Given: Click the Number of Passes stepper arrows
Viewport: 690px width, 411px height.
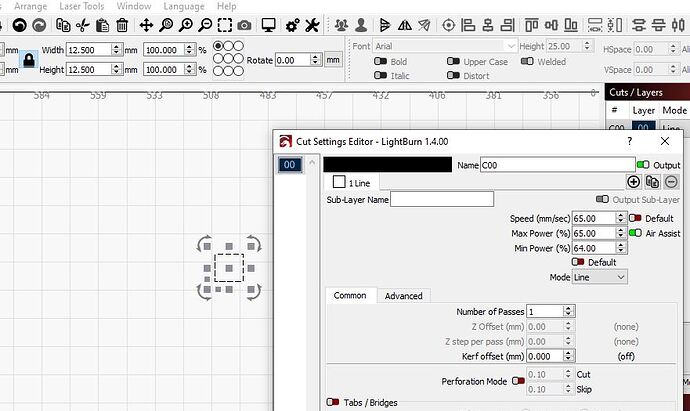Looking at the screenshot, I should coord(568,312).
